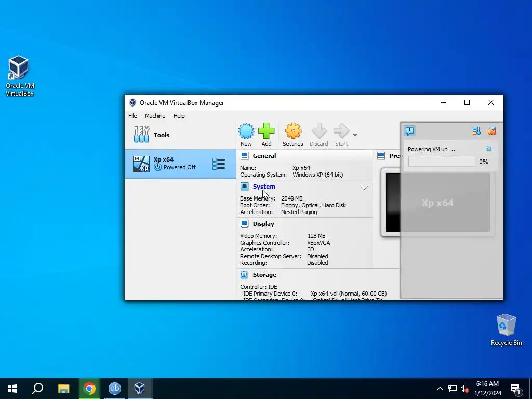The image size is (532, 399).
Task: Select the Xp x64 virtual machine
Action: pyautogui.click(x=180, y=164)
